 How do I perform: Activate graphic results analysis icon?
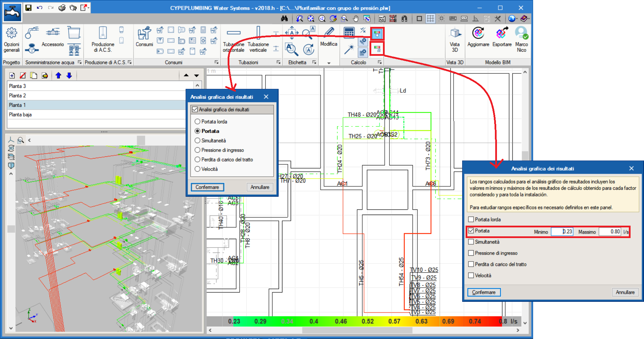click(377, 34)
